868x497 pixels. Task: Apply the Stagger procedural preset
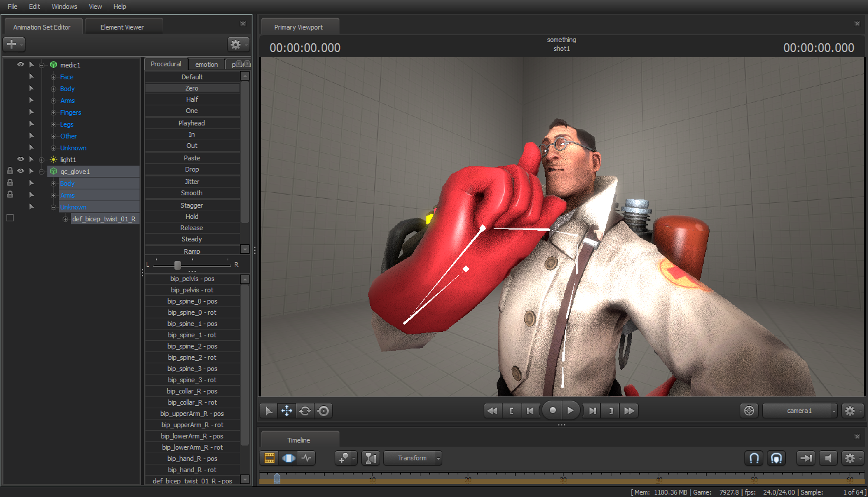point(192,205)
